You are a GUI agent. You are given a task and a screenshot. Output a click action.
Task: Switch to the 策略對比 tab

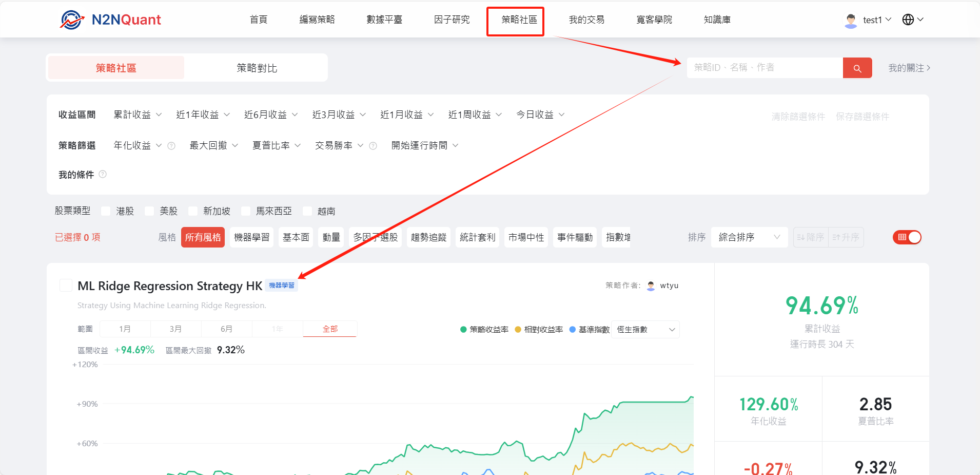click(x=257, y=68)
